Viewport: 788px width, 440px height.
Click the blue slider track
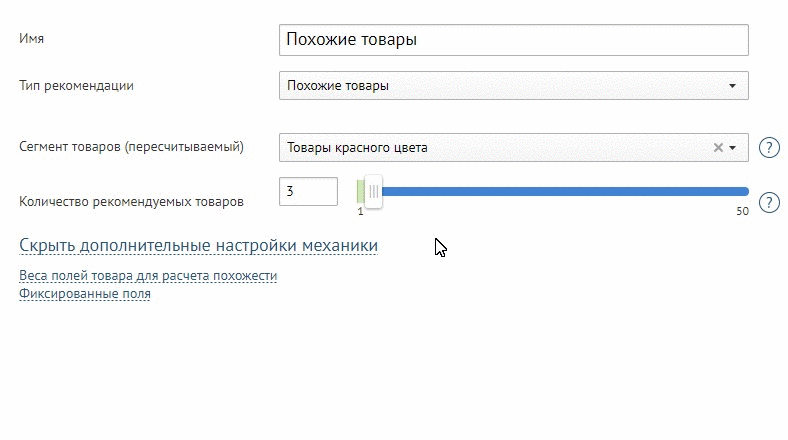[565, 191]
